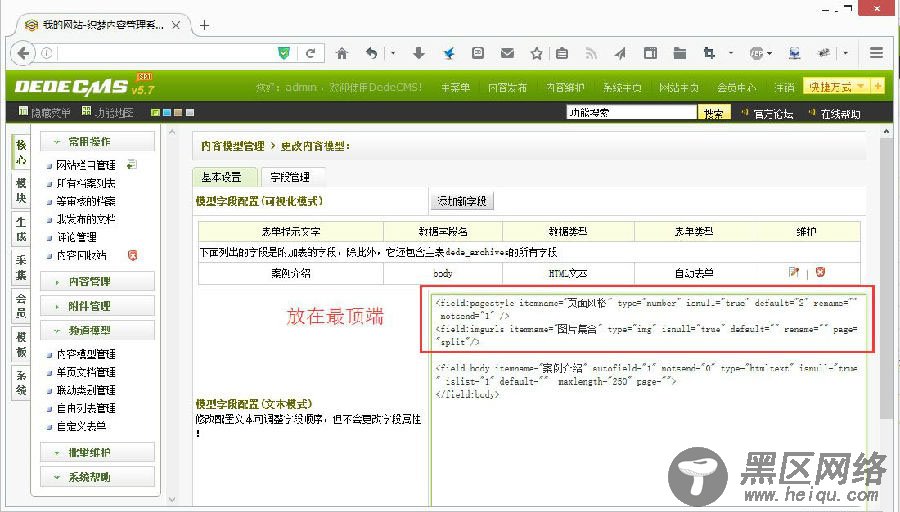Switch to the 基本设置 tab
Viewport: 900px width, 512px height.
(225, 177)
